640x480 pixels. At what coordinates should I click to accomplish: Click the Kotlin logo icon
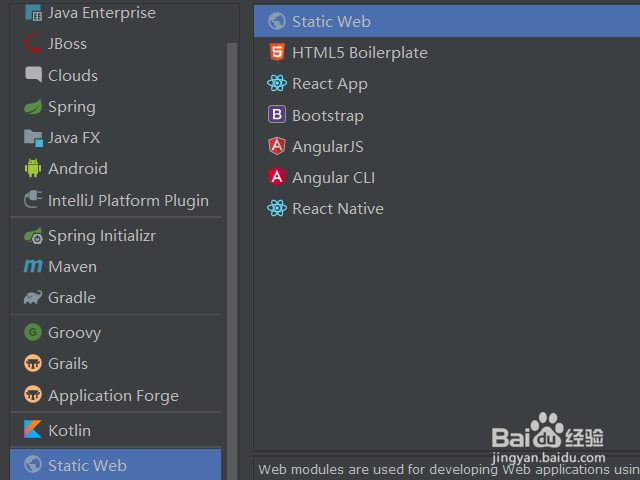point(33,430)
